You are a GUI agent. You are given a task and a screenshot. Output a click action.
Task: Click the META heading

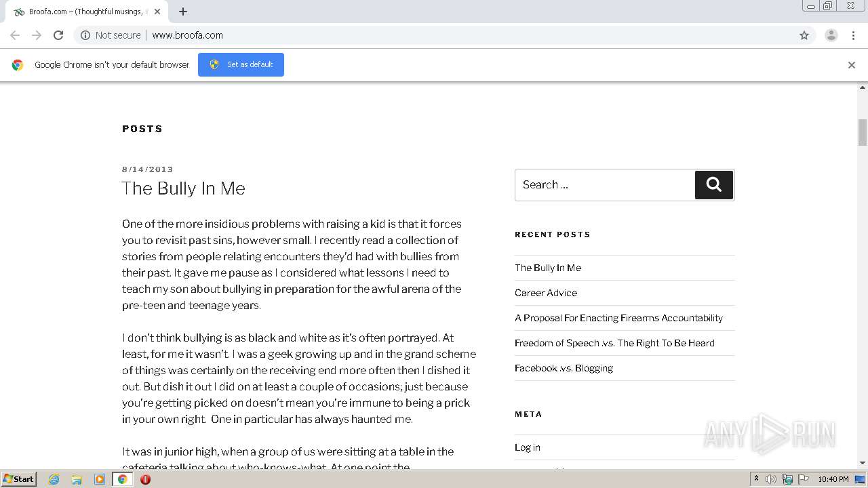[528, 414]
